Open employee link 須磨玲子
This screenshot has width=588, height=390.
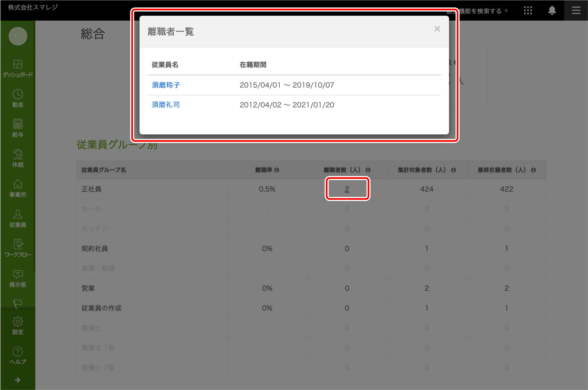click(166, 85)
